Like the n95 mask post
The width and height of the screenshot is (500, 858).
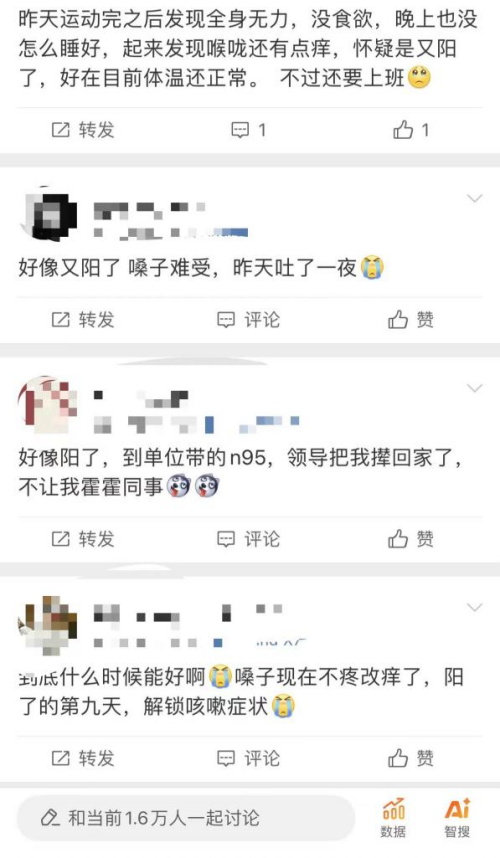click(x=411, y=539)
